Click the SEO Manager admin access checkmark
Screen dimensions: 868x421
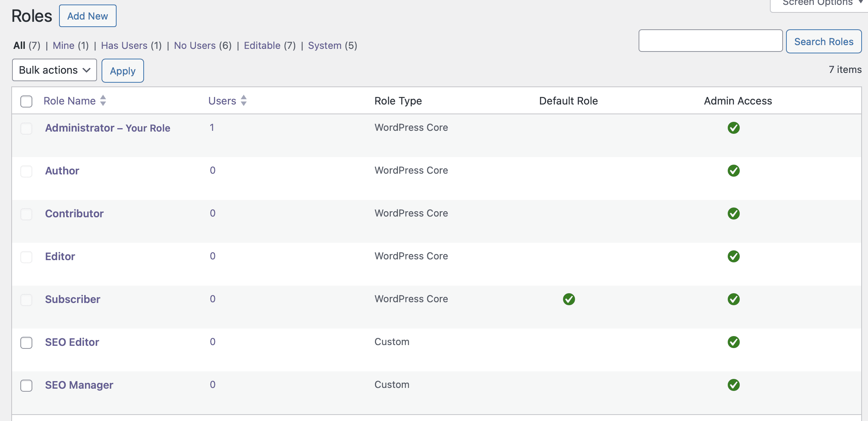pos(733,385)
